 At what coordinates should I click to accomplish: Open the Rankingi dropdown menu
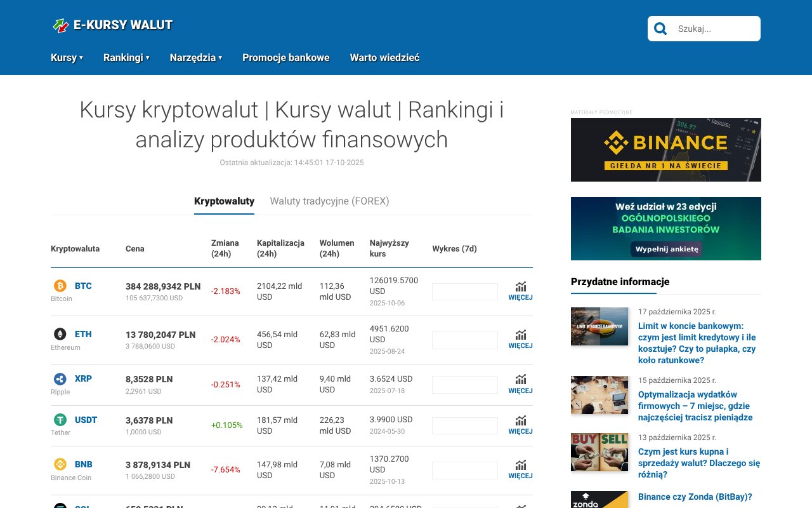click(126, 57)
